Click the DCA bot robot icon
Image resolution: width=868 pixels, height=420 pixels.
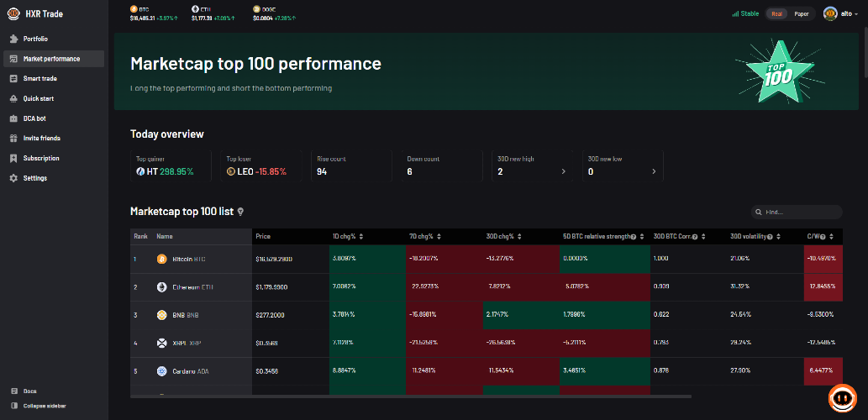[13, 118]
